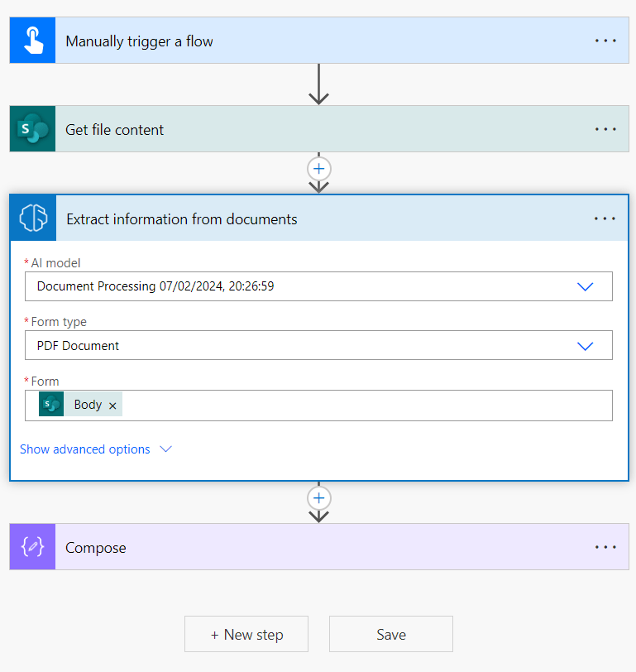Click the AI Builder brain icon
This screenshot has width=636, height=672.
pyautogui.click(x=31, y=218)
